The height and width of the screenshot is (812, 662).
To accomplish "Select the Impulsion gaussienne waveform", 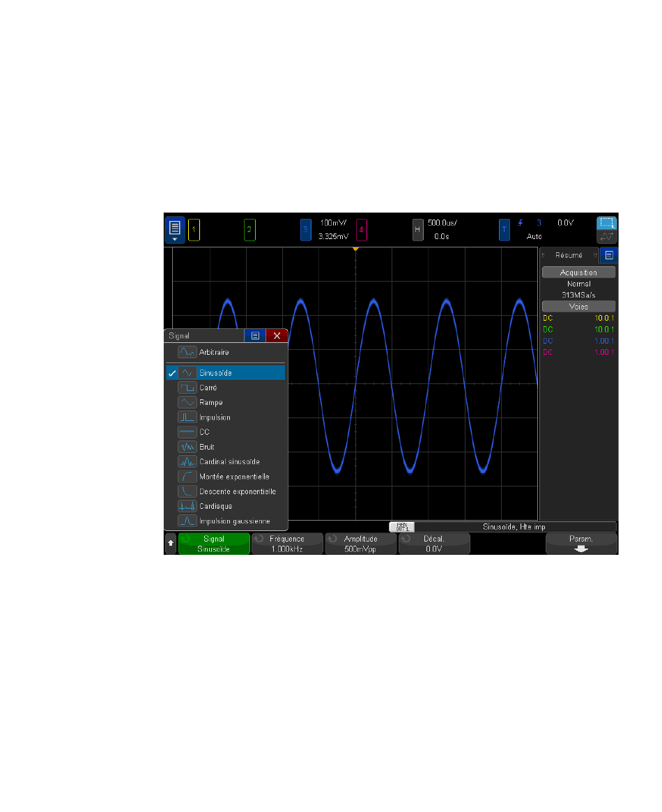I will pyautogui.click(x=226, y=521).
